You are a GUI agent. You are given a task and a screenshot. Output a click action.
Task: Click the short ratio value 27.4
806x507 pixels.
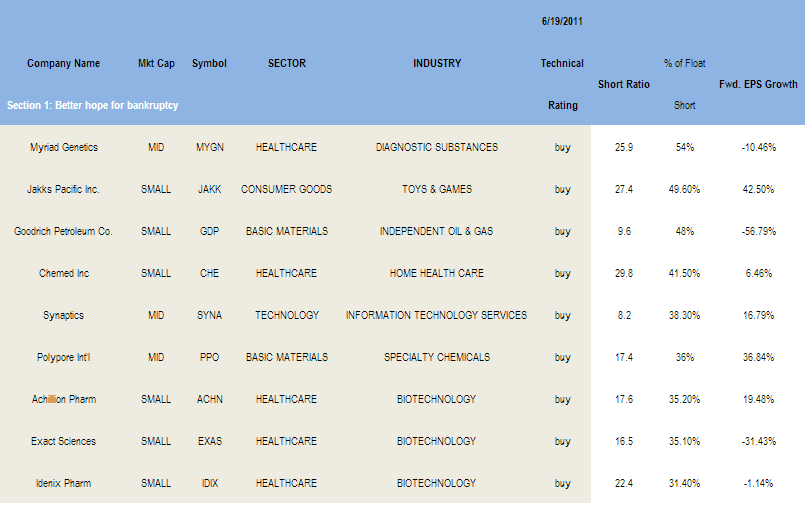tap(624, 189)
